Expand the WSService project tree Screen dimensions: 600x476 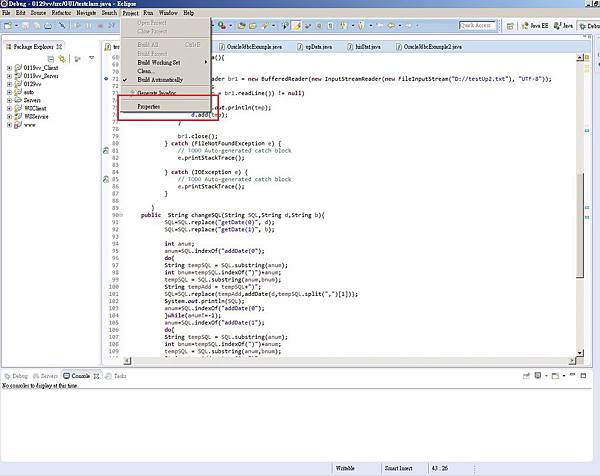(9, 117)
